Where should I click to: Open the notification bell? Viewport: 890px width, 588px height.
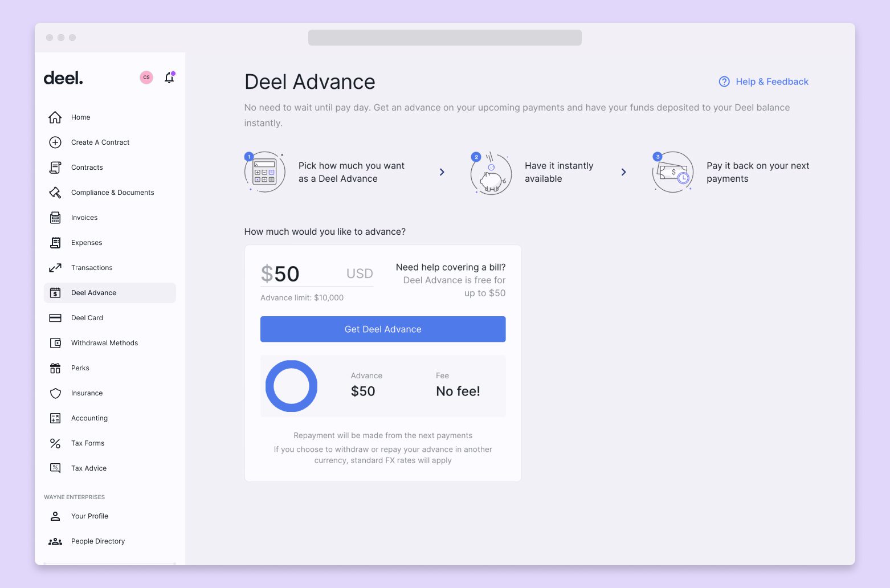[x=169, y=77]
